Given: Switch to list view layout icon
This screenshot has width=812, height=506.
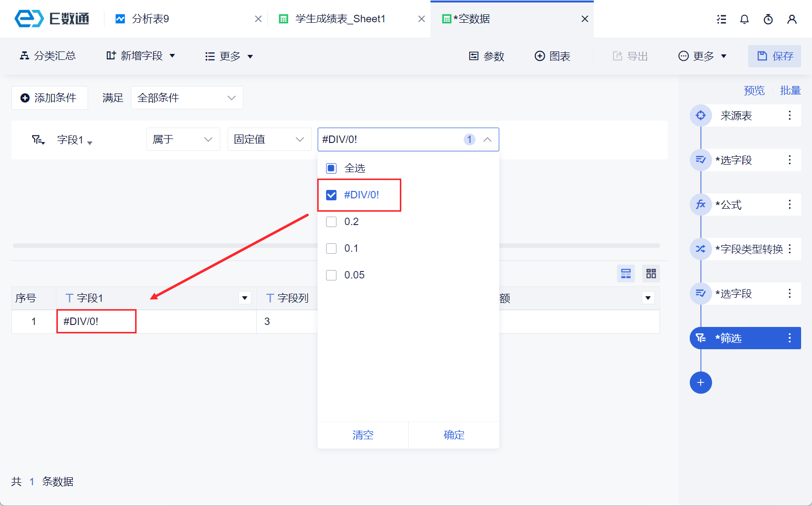Looking at the screenshot, I should [626, 274].
